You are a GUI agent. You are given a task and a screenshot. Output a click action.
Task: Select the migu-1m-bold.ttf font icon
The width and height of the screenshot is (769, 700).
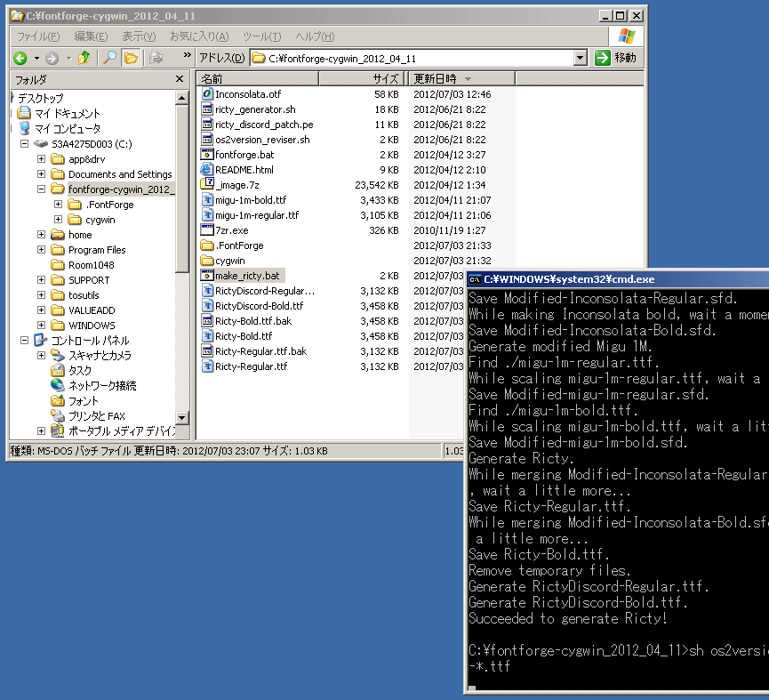tap(207, 199)
